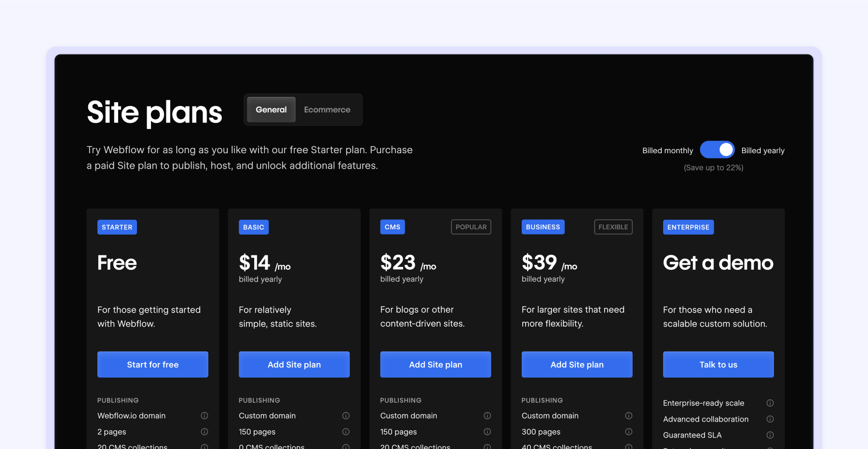868x449 pixels.
Task: Click the 2 pages feature text
Action: [x=111, y=432]
